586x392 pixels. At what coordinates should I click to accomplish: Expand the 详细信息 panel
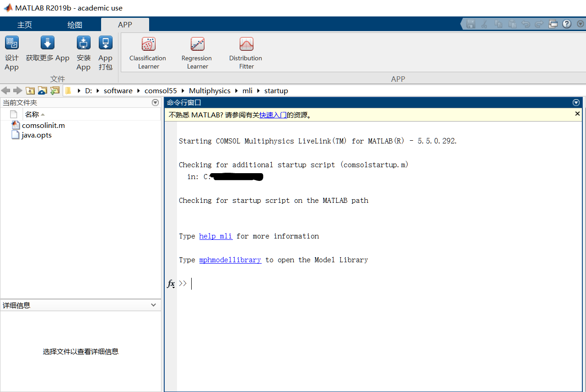point(154,305)
